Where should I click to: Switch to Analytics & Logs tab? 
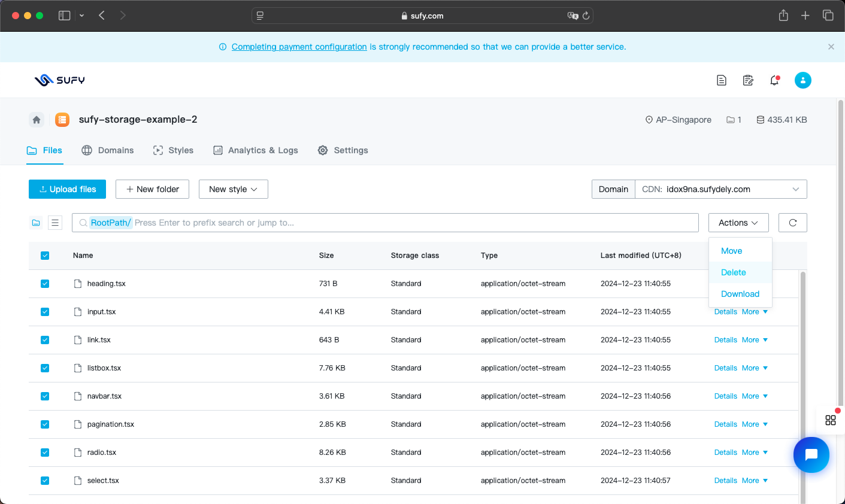(x=256, y=150)
